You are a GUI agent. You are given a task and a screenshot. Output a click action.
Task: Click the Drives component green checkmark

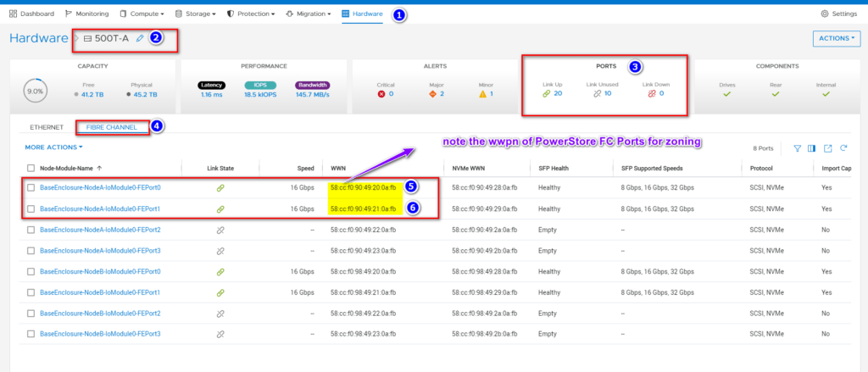726,94
